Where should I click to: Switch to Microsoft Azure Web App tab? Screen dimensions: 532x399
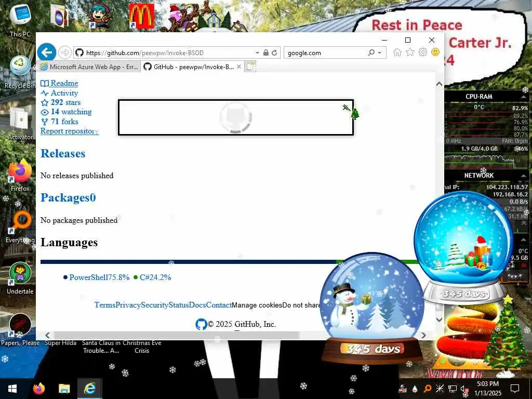coord(89,67)
